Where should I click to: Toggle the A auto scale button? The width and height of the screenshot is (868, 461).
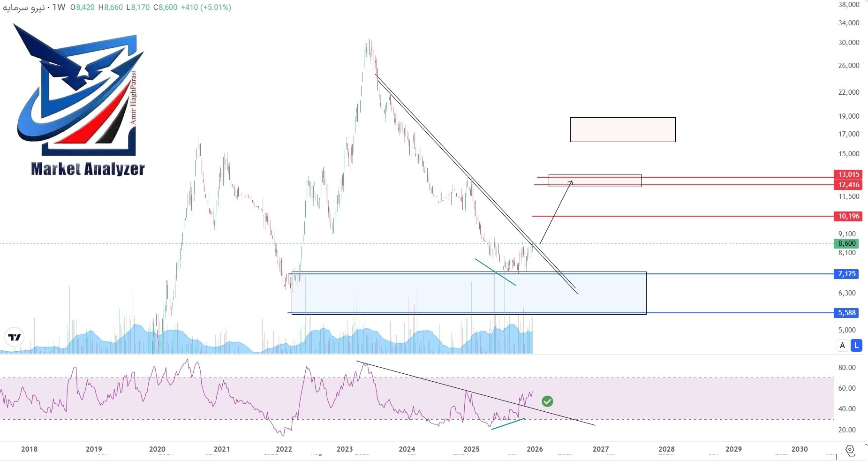pyautogui.click(x=842, y=345)
